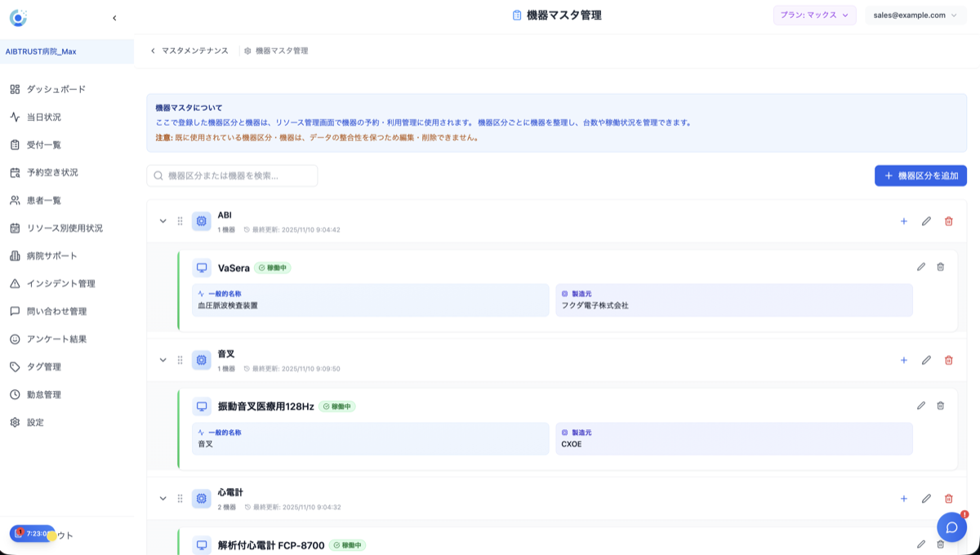
Task: Open インシデント管理 via its warning icon
Action: coord(13,283)
